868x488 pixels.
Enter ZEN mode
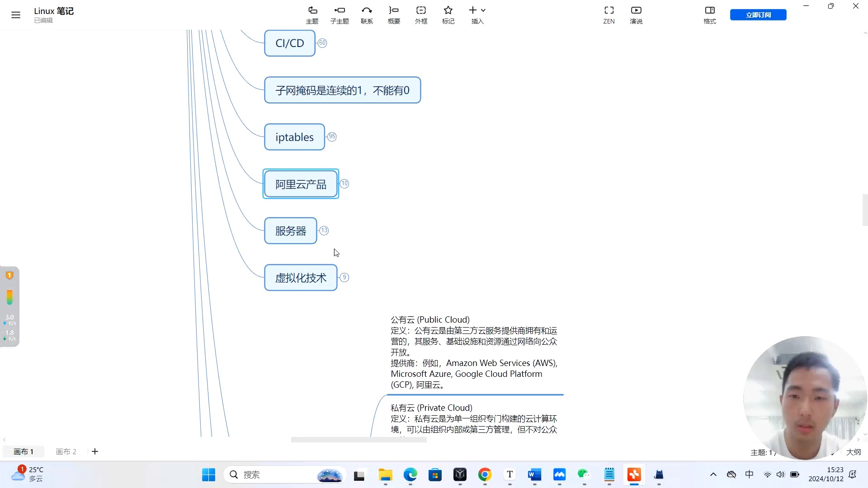click(609, 15)
